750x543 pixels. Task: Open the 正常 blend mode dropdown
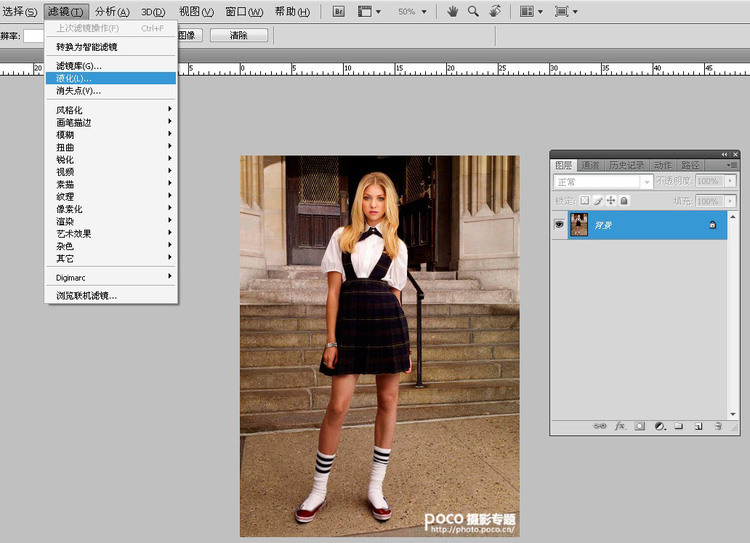pyautogui.click(x=603, y=182)
